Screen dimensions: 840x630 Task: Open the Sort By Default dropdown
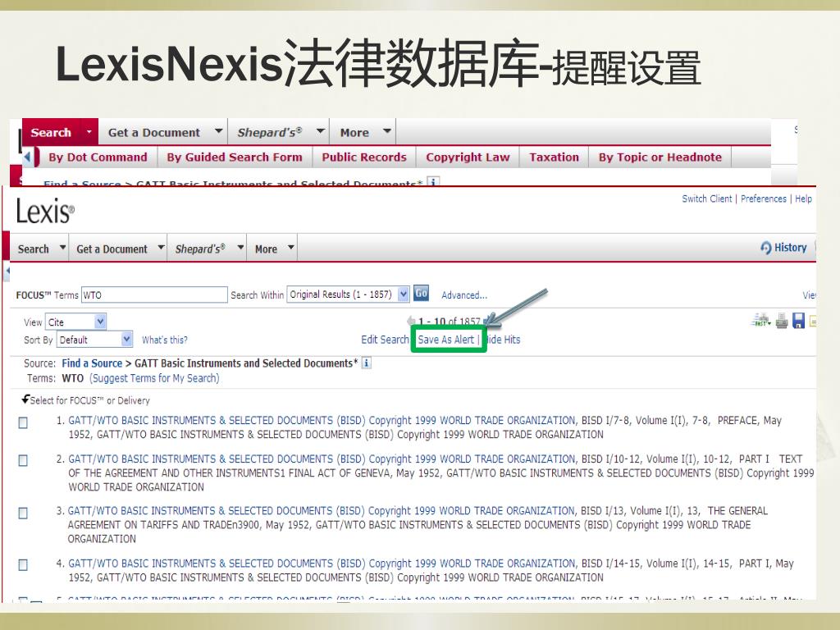click(94, 340)
